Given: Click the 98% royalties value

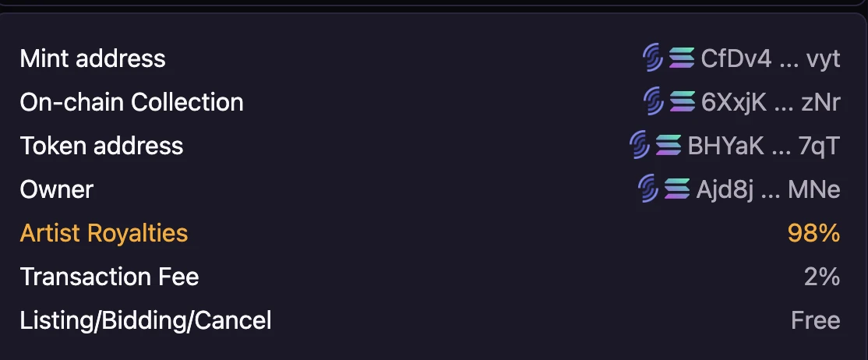Looking at the screenshot, I should (813, 232).
